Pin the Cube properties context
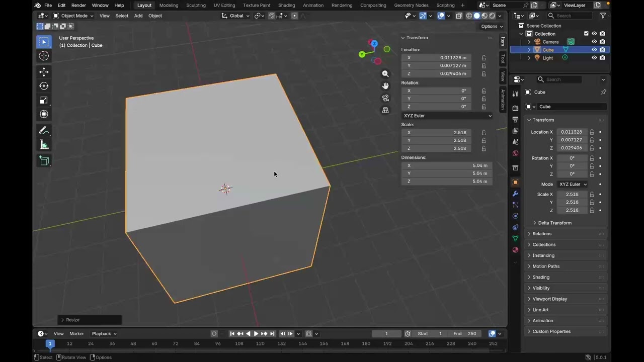Screen dimensions: 644x362 click(603, 92)
